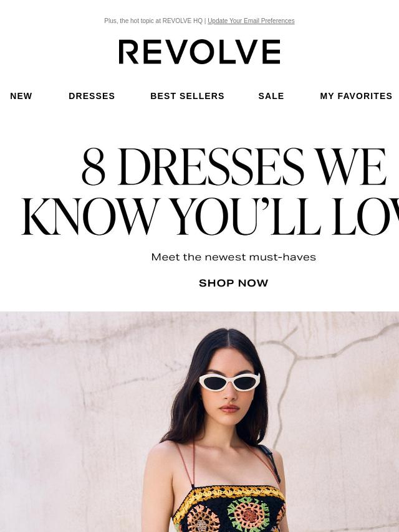This screenshot has width=399, height=532.
Task: Open Update Your Email Preferences link
Action: tap(251, 21)
